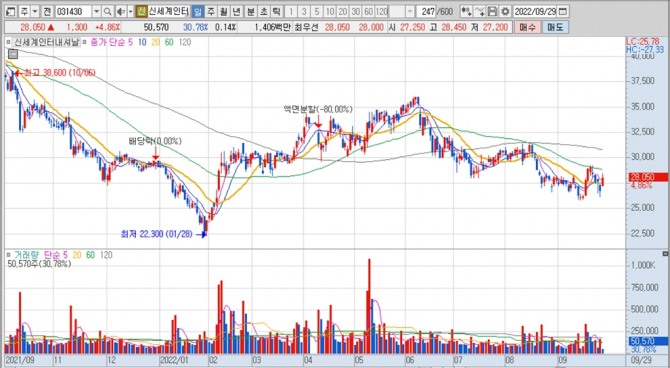Click the speaker sound alert icon
Screen dimensions: 670x368
point(121,12)
